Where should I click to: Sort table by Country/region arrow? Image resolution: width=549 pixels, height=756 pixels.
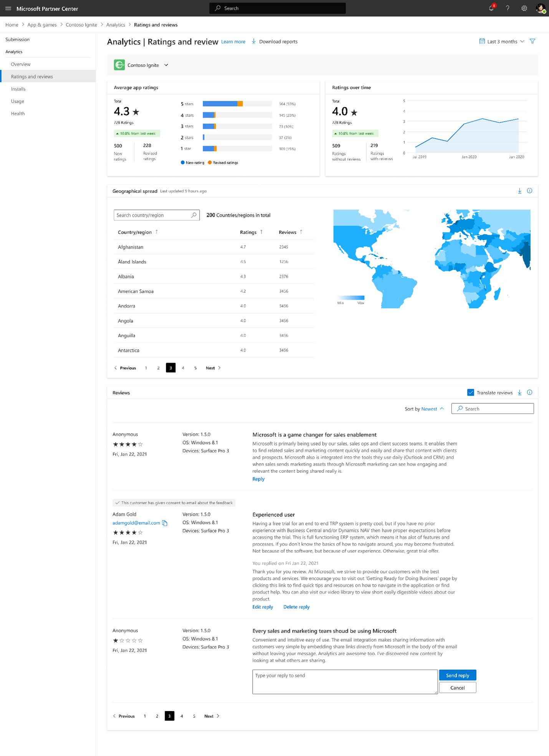click(x=157, y=232)
